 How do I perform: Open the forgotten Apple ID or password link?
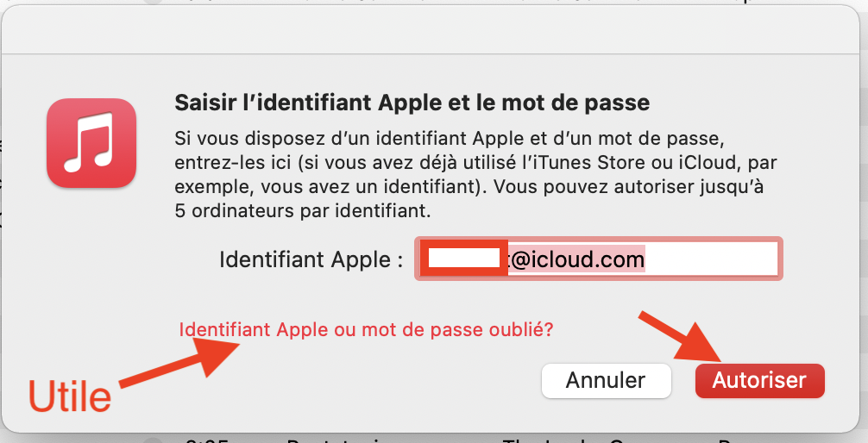pyautogui.click(x=366, y=329)
